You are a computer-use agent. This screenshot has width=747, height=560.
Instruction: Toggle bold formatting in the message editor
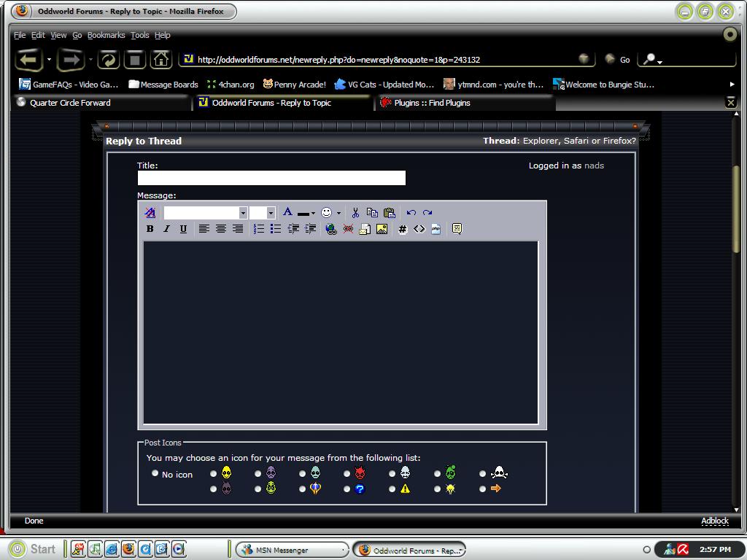point(150,229)
